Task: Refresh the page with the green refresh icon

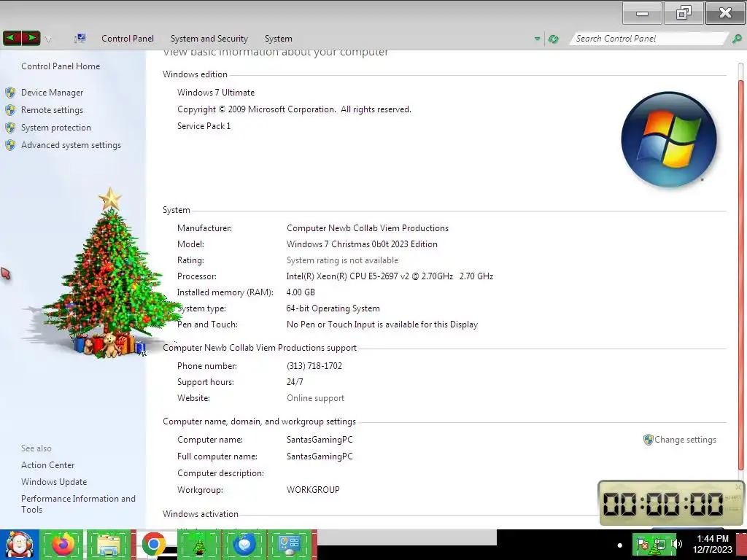Action: click(x=553, y=39)
